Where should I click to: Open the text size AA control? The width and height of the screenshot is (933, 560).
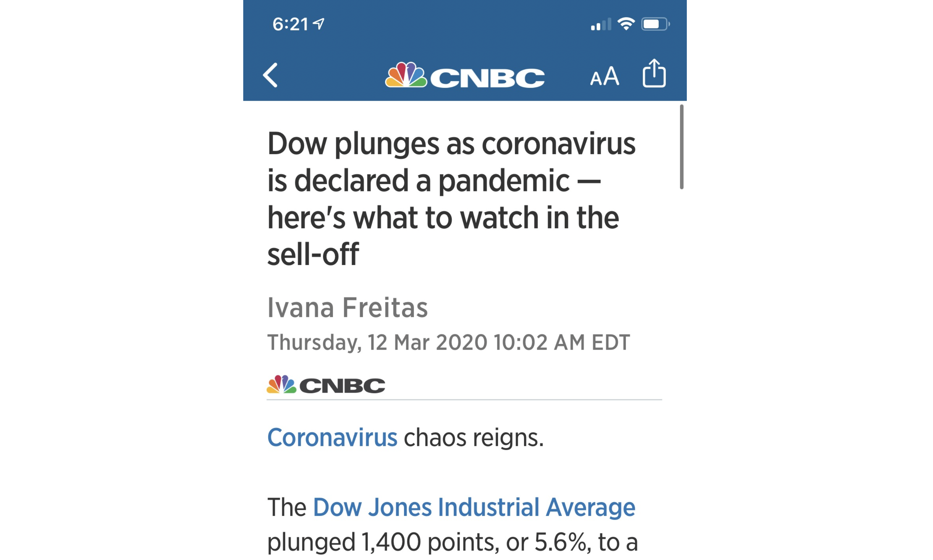tap(605, 76)
